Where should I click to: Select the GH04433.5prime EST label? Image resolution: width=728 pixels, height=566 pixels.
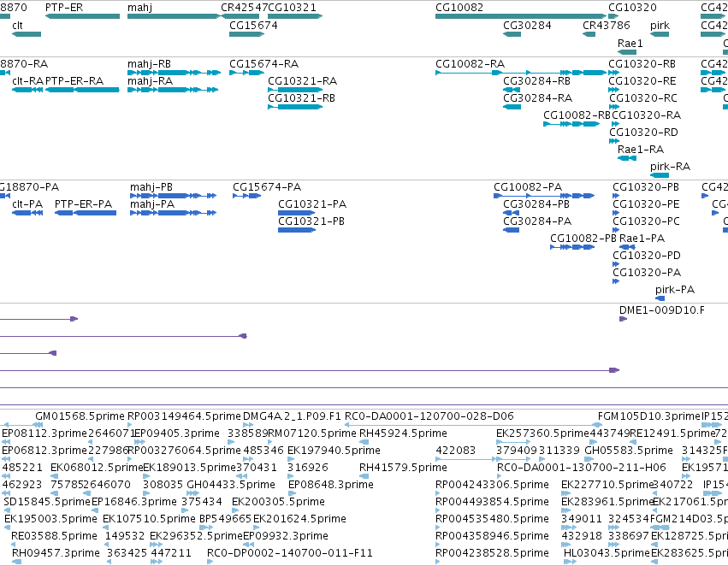[231, 485]
